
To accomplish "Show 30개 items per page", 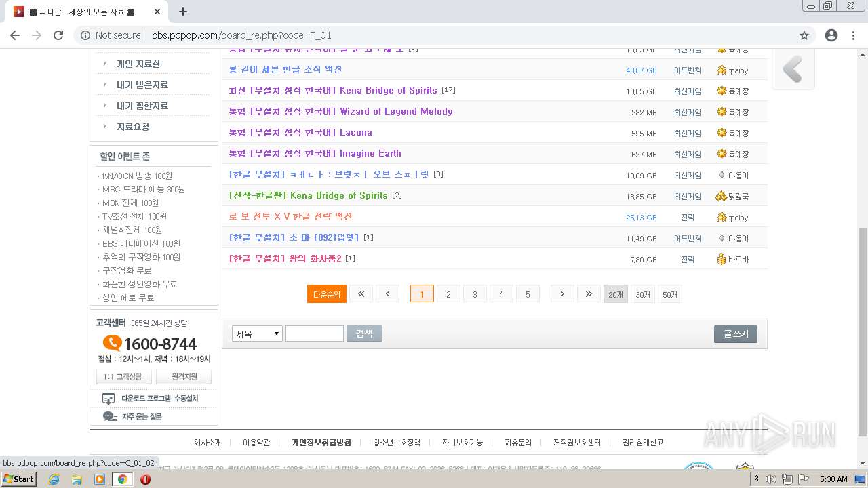I will (x=643, y=294).
